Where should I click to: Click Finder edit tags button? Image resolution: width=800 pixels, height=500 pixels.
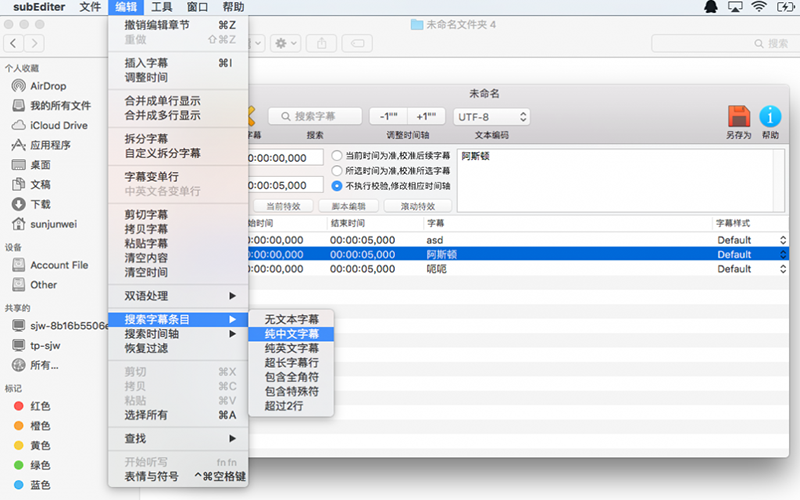(x=357, y=43)
